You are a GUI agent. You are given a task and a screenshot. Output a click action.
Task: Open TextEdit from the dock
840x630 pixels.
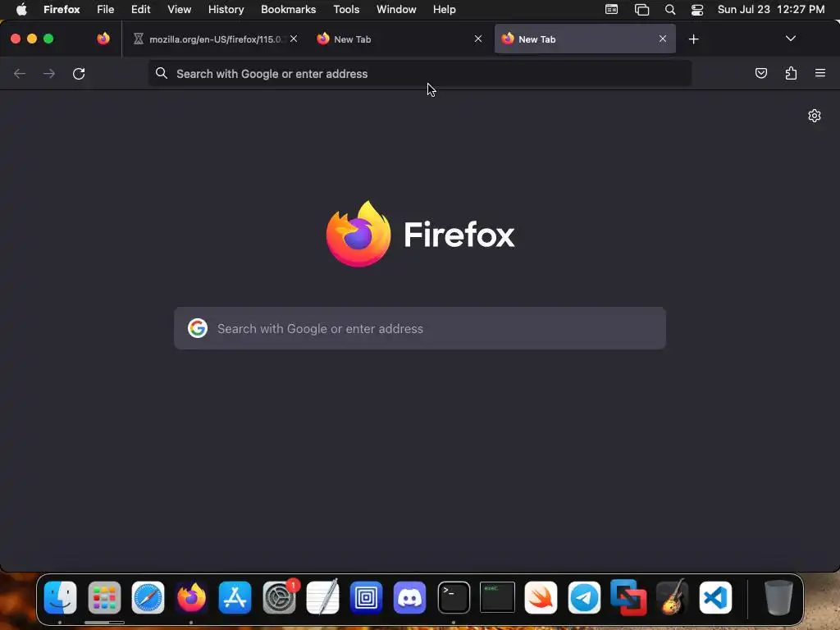322,597
